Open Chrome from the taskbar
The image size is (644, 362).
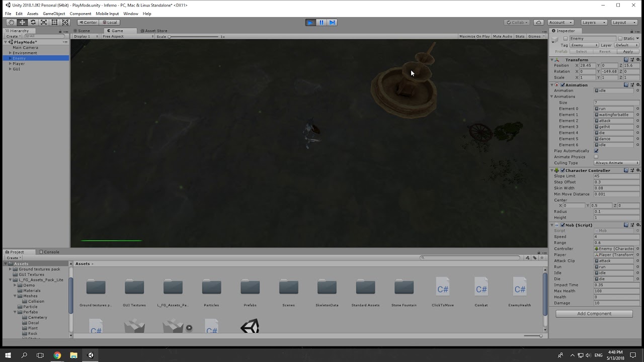click(x=57, y=355)
